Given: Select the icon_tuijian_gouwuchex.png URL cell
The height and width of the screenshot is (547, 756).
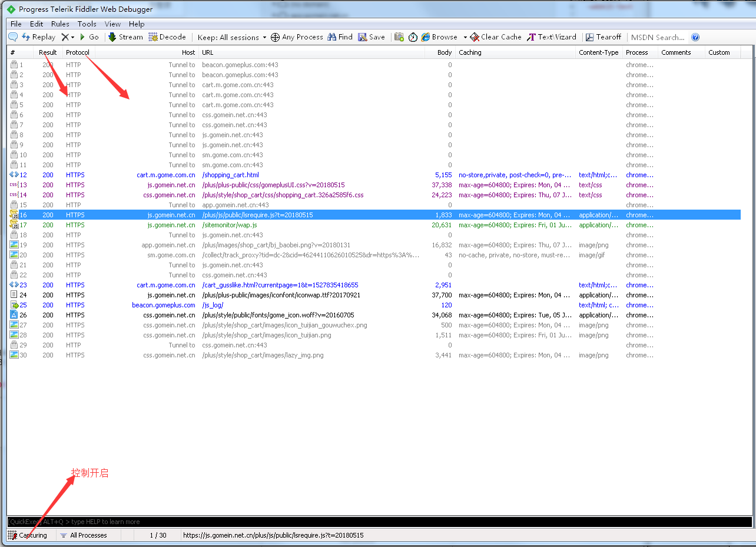Looking at the screenshot, I should click(x=284, y=325).
